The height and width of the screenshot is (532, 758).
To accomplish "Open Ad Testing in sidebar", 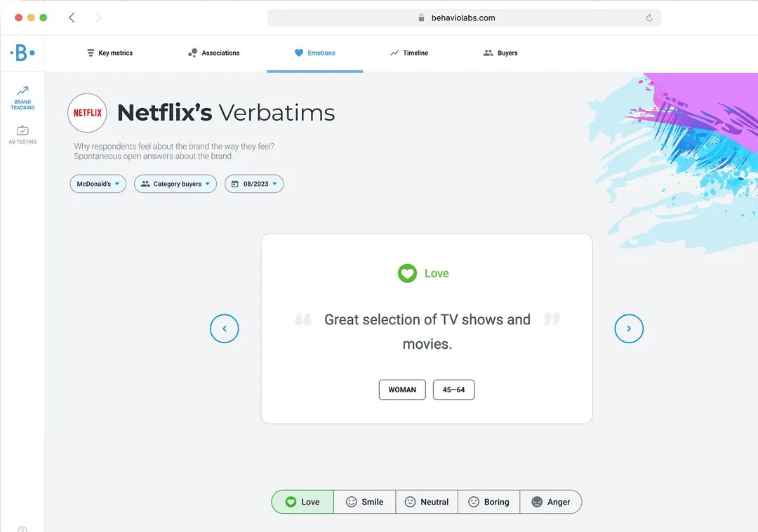I will pyautogui.click(x=22, y=135).
